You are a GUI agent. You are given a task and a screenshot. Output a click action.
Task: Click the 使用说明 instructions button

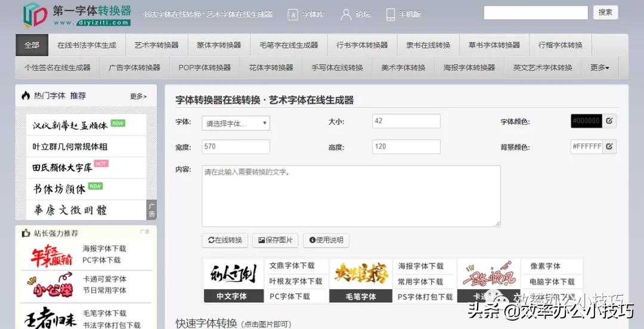[326, 240]
